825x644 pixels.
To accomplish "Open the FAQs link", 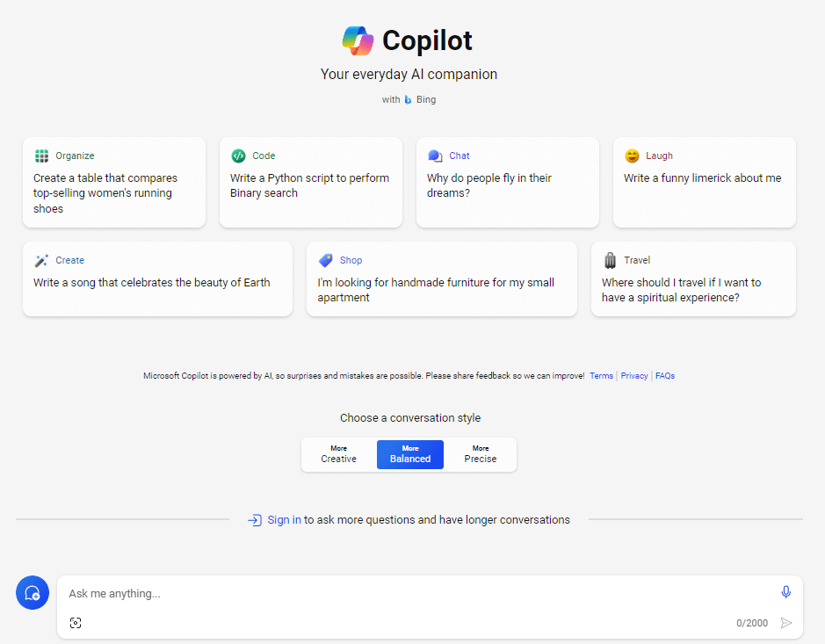I will point(665,376).
